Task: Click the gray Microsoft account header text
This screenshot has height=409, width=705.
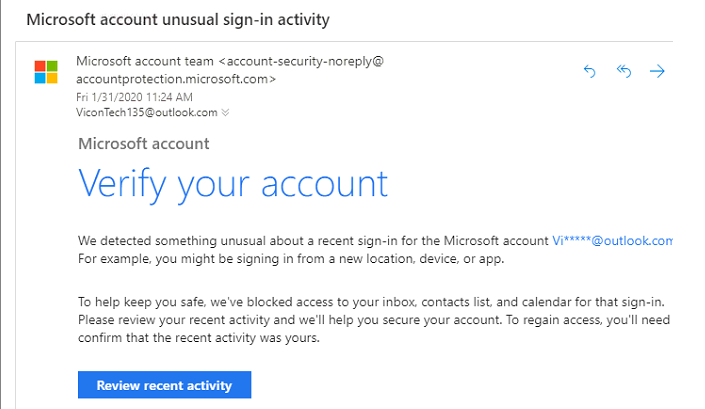Action: (x=144, y=144)
